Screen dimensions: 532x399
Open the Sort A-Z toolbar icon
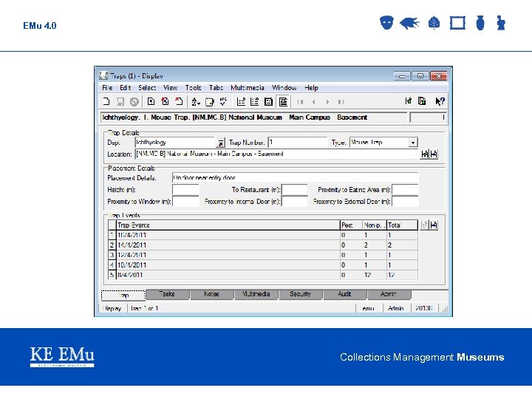195,101
